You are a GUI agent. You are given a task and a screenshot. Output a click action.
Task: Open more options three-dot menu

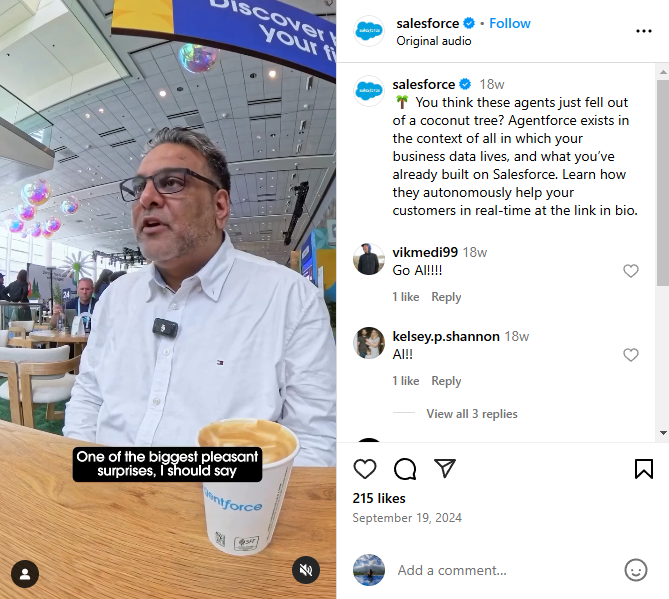[x=643, y=31]
